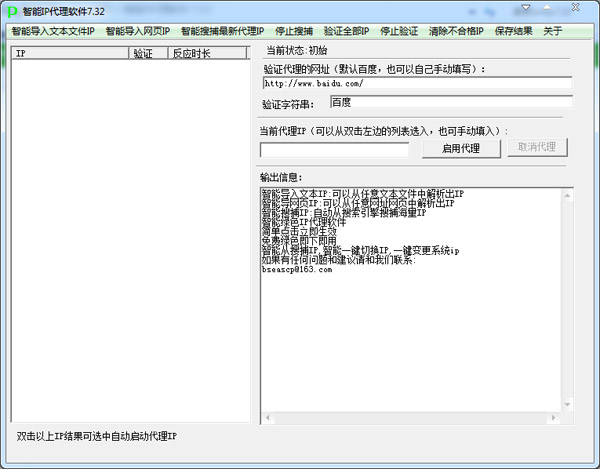Select 验证全部IP menu item

(x=346, y=31)
